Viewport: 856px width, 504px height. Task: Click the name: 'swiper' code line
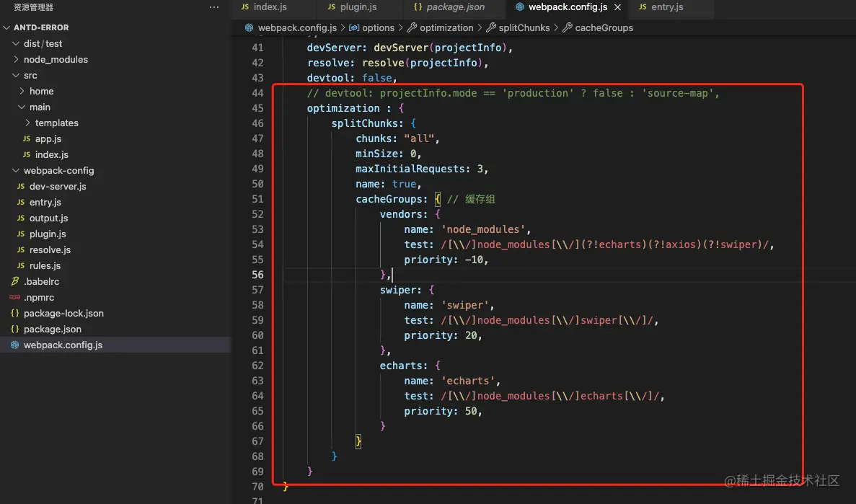coord(449,305)
